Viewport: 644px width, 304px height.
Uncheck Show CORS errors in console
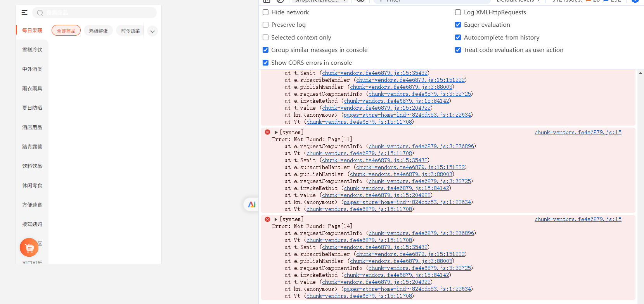click(x=266, y=63)
